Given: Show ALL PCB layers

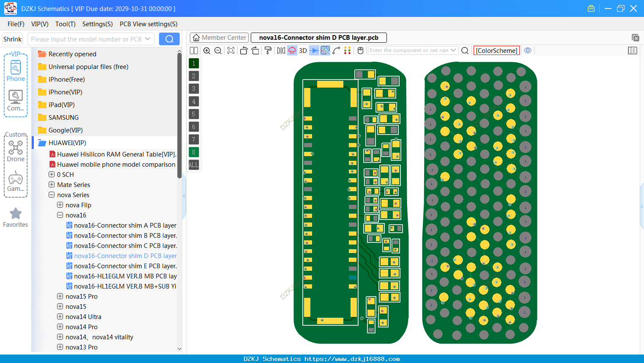Looking at the screenshot, I should pyautogui.click(x=194, y=165).
